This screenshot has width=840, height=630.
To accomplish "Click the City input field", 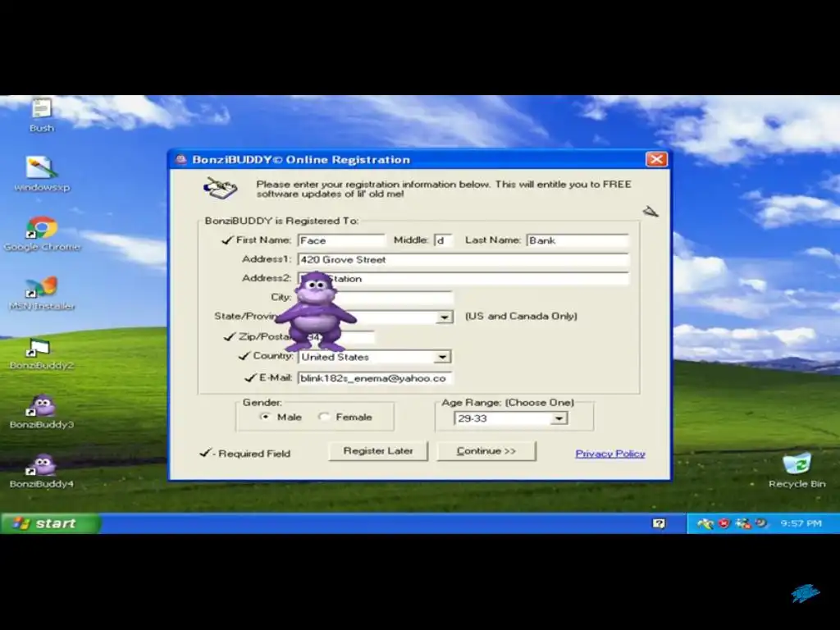I will pyautogui.click(x=376, y=298).
